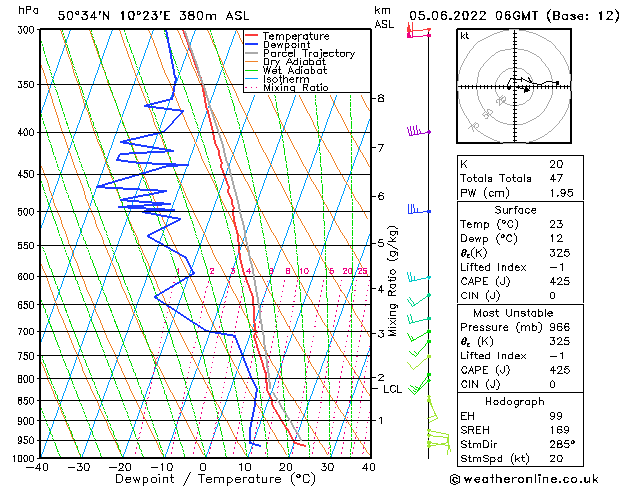Click the K index value 20
The image size is (629, 486).
[556, 164]
